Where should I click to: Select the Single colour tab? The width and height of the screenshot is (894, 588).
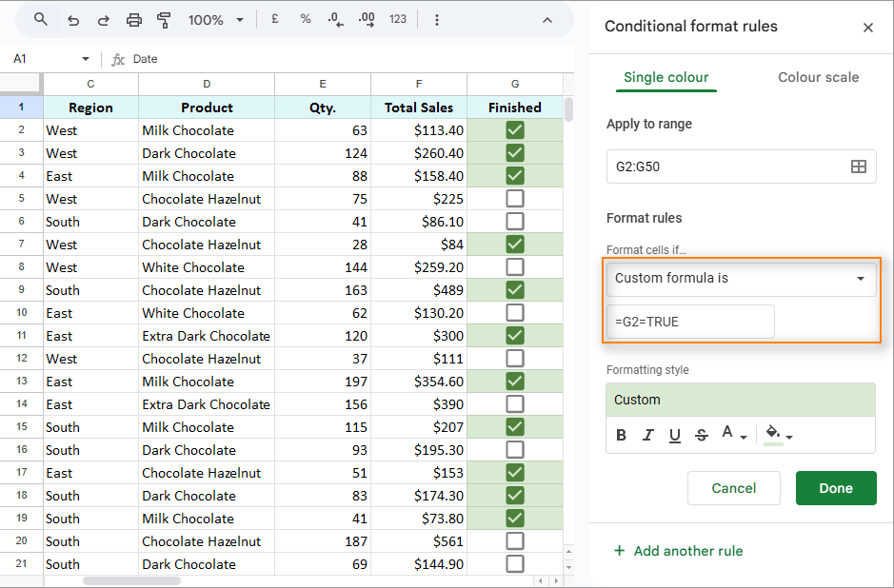pyautogui.click(x=666, y=77)
